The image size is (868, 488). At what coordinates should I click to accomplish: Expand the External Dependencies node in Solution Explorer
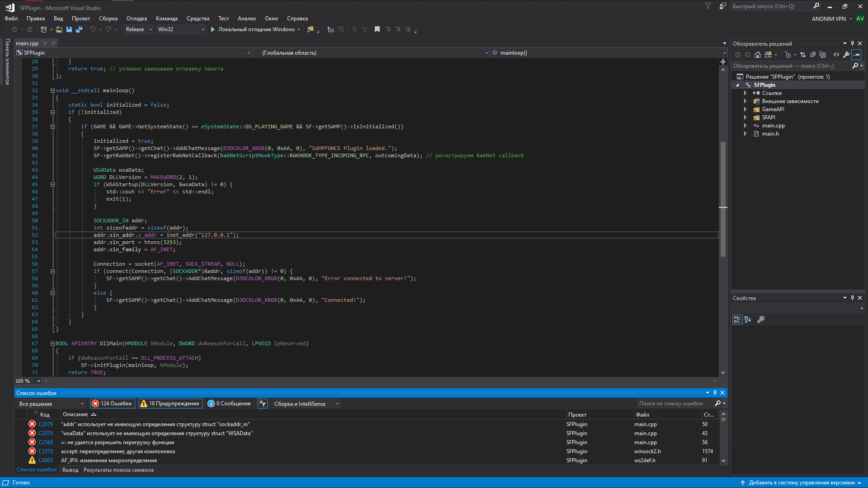(745, 101)
